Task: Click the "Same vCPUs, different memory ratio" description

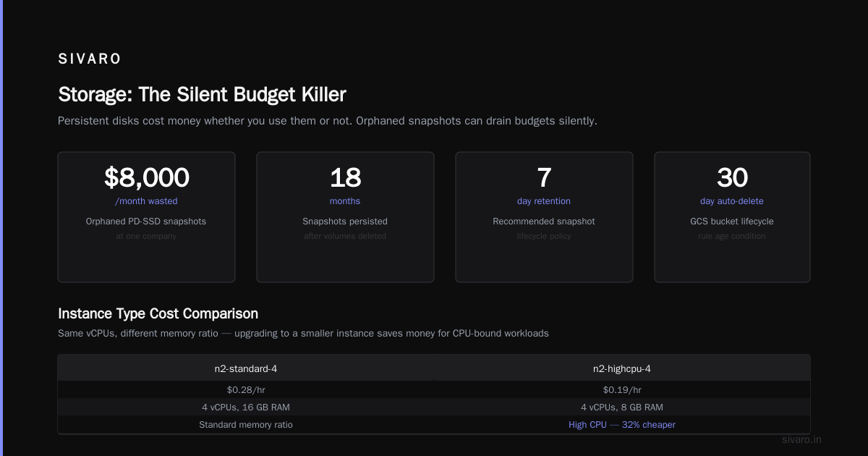Action: pyautogui.click(x=303, y=334)
